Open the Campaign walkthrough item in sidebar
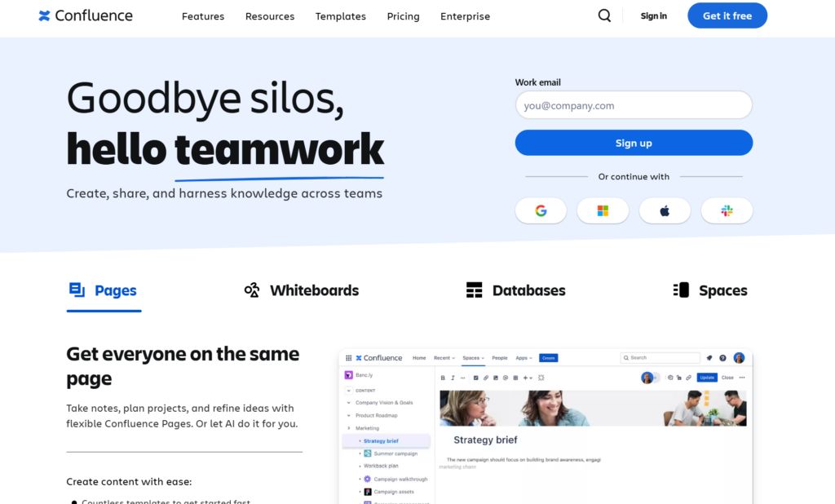 pyautogui.click(x=395, y=479)
